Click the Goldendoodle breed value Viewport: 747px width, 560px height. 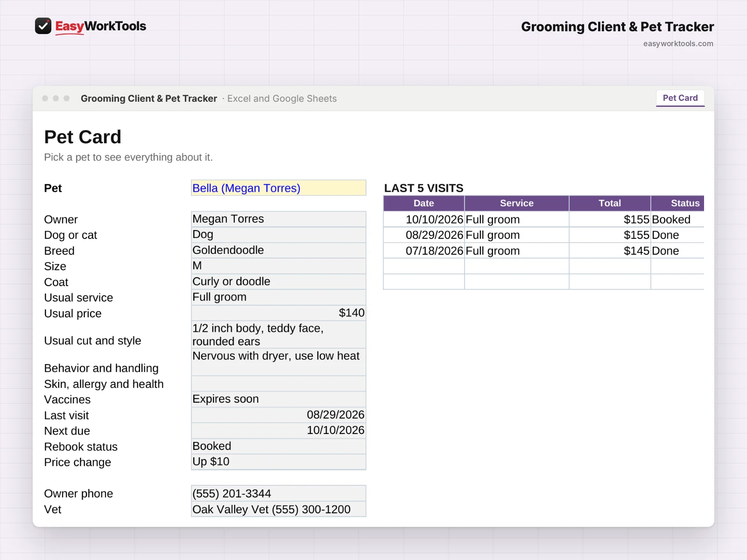point(279,250)
